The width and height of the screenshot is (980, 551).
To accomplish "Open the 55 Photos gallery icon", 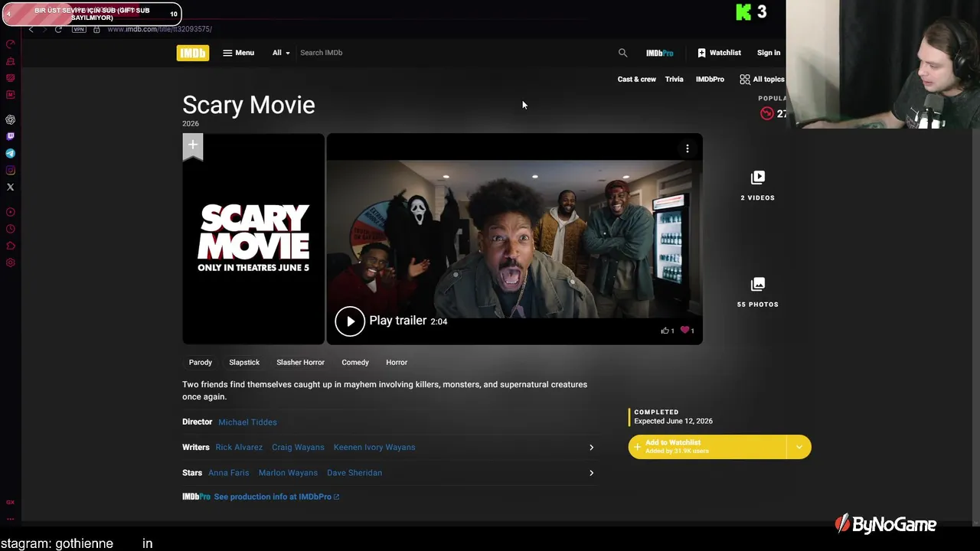I will point(757,284).
